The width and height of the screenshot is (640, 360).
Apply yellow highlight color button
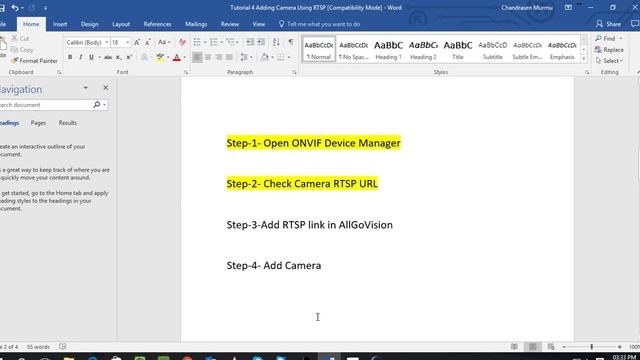click(160, 57)
